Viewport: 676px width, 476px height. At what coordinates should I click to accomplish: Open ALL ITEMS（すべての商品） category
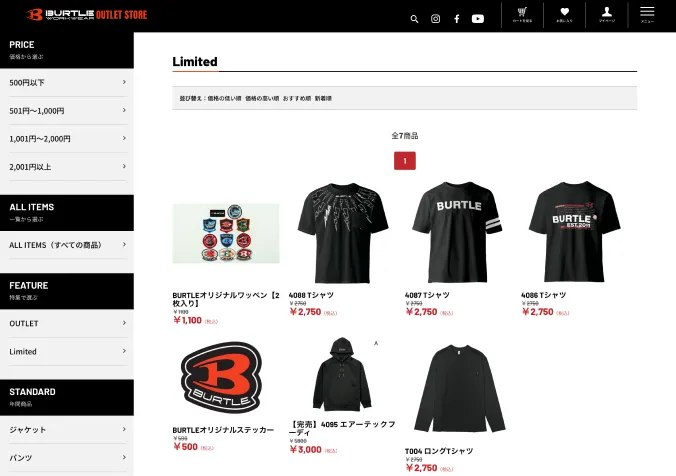pos(67,245)
